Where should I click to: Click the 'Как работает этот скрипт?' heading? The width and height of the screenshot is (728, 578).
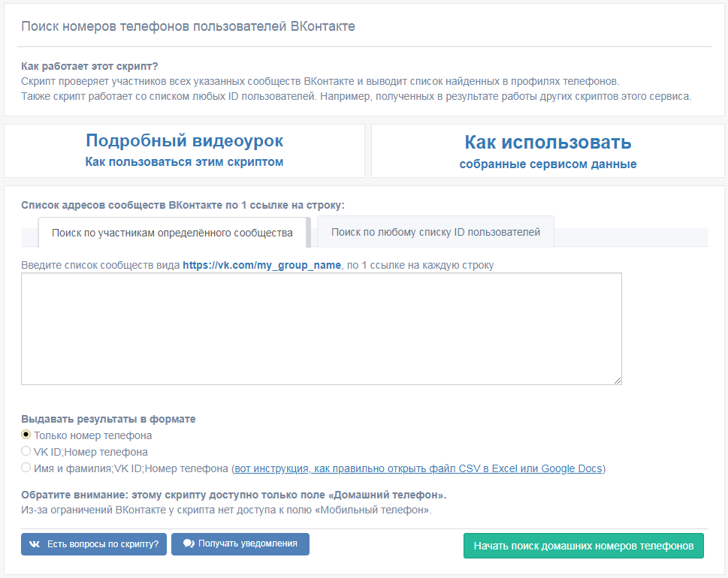(89, 65)
